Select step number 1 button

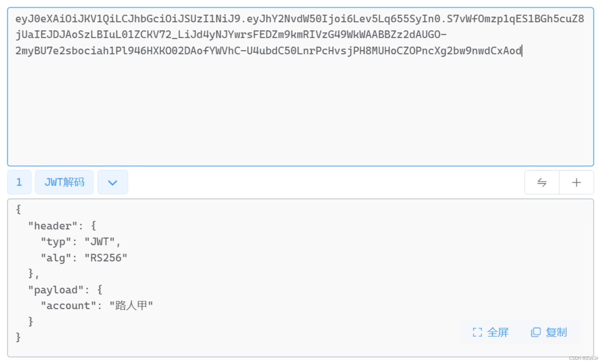pyautogui.click(x=19, y=182)
